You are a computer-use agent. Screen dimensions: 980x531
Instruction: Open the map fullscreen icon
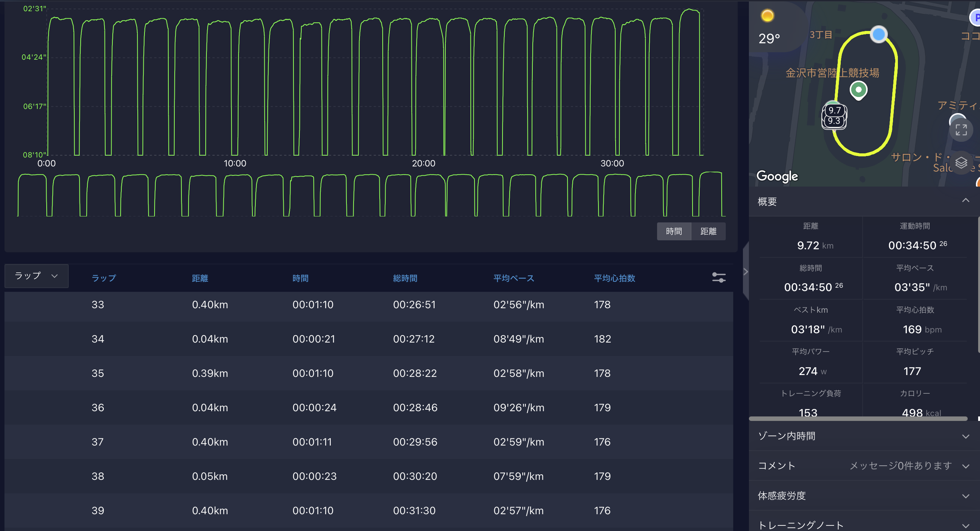point(961,130)
